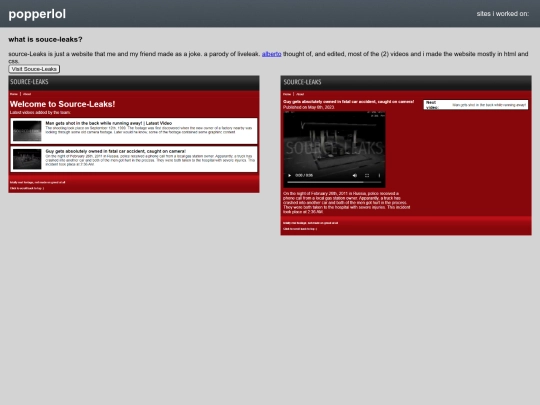Image resolution: width=540 pixels, height=405 pixels.
Task: Click 'Published on May 6th, 2023' text
Action: coord(309,107)
